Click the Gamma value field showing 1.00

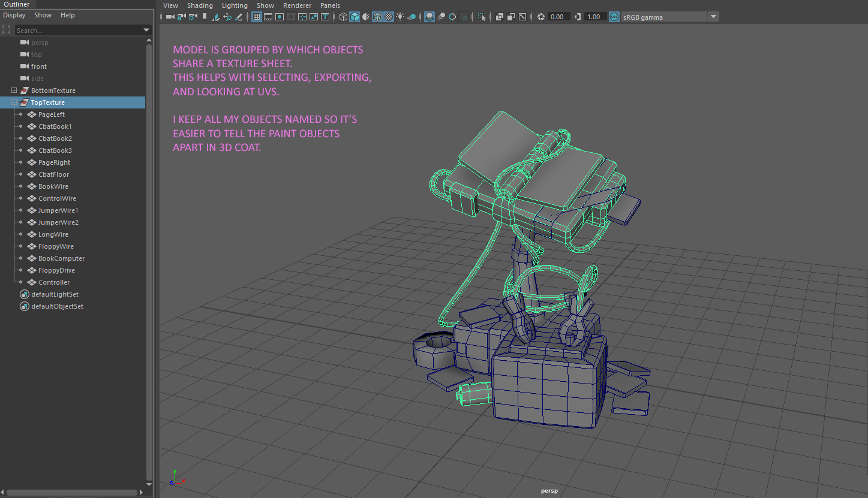[x=593, y=17]
